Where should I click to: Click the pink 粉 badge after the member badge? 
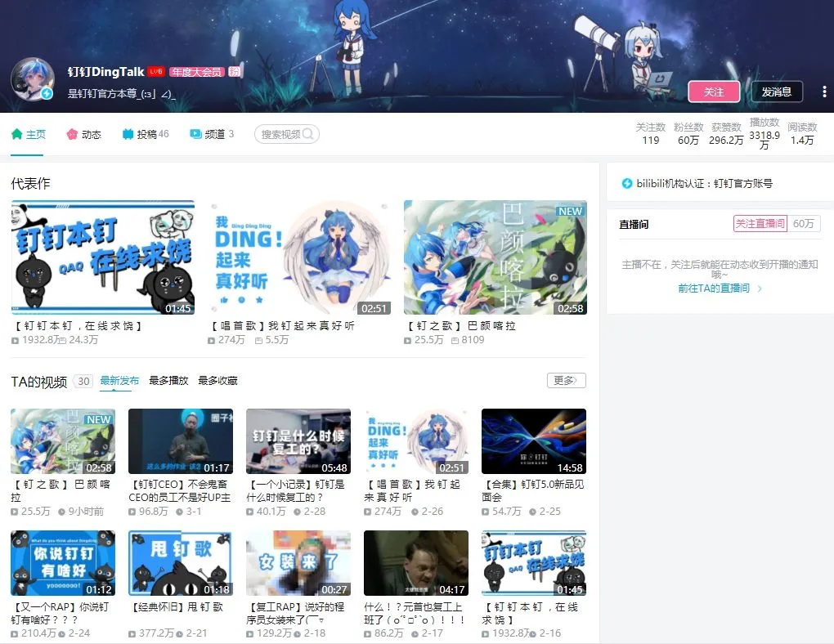[x=235, y=72]
